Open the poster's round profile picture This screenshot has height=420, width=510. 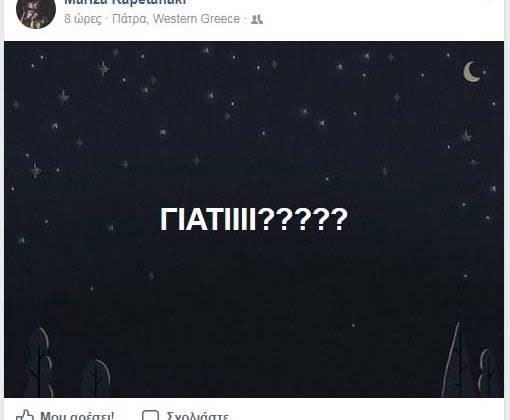click(x=36, y=10)
